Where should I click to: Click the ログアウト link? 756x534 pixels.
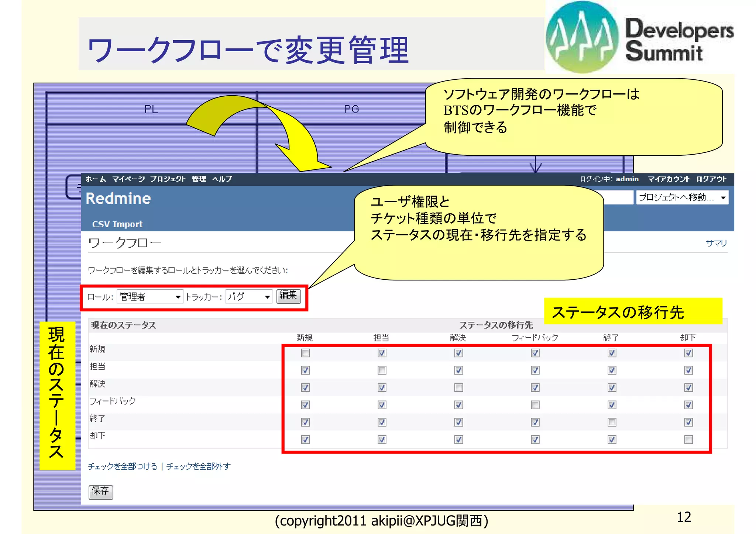(x=711, y=179)
